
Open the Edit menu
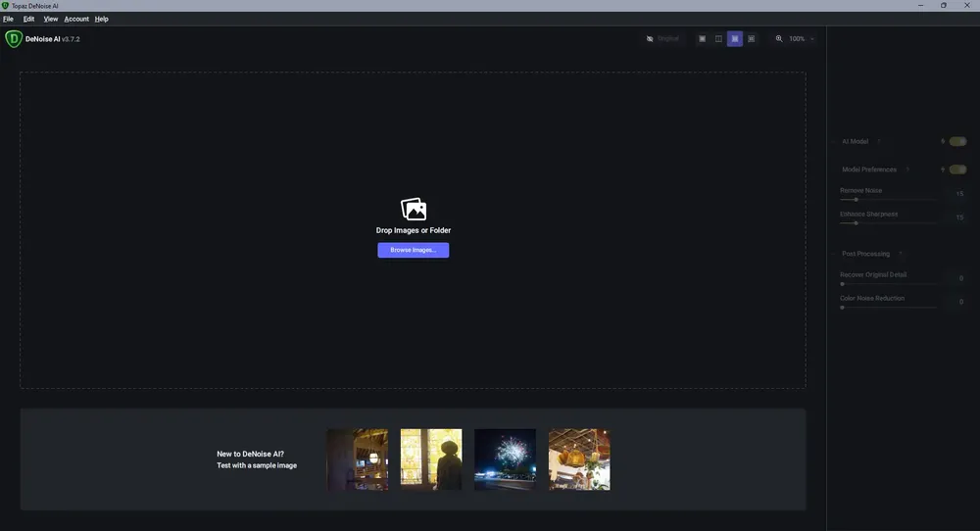(28, 19)
